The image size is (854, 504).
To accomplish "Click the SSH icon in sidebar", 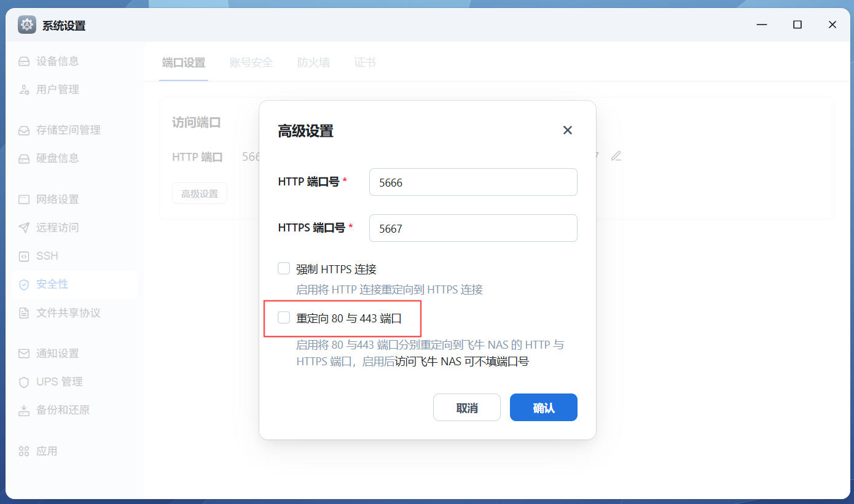I will click(24, 256).
